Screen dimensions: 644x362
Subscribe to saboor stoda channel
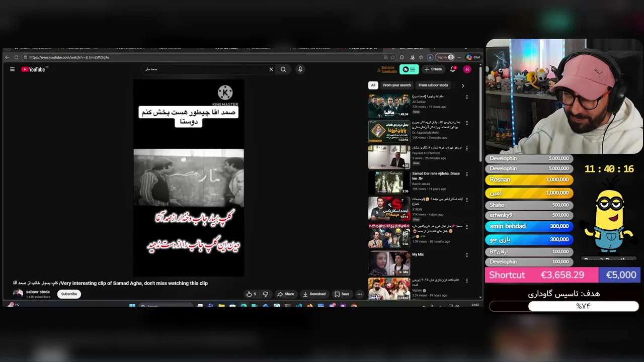coord(69,294)
